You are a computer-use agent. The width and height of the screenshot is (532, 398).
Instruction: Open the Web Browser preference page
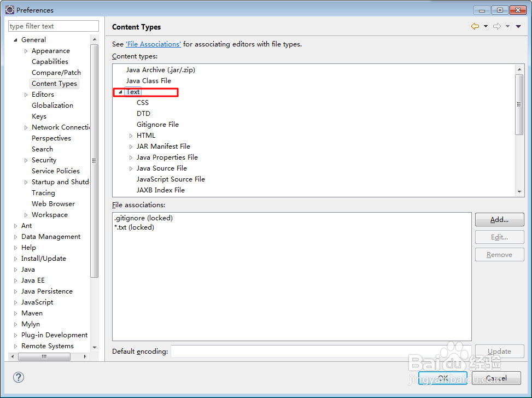[x=53, y=203]
